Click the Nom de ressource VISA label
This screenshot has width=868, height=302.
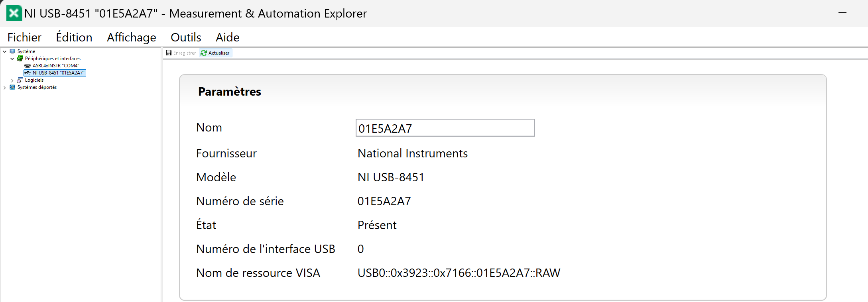[x=258, y=273]
